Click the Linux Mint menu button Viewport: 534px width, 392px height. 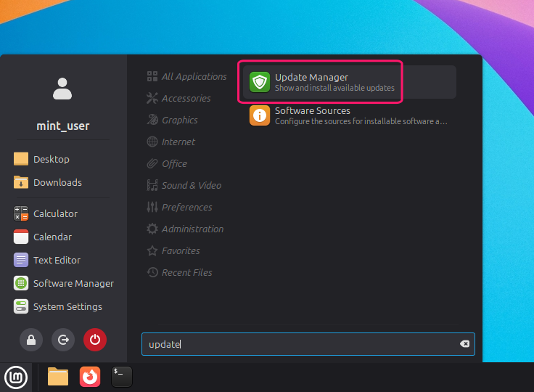pos(16,377)
